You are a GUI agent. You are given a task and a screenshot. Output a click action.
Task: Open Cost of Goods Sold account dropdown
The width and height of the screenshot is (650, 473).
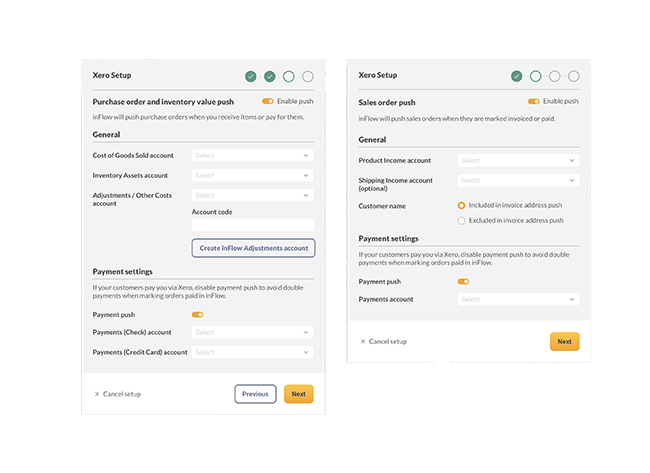click(x=252, y=155)
